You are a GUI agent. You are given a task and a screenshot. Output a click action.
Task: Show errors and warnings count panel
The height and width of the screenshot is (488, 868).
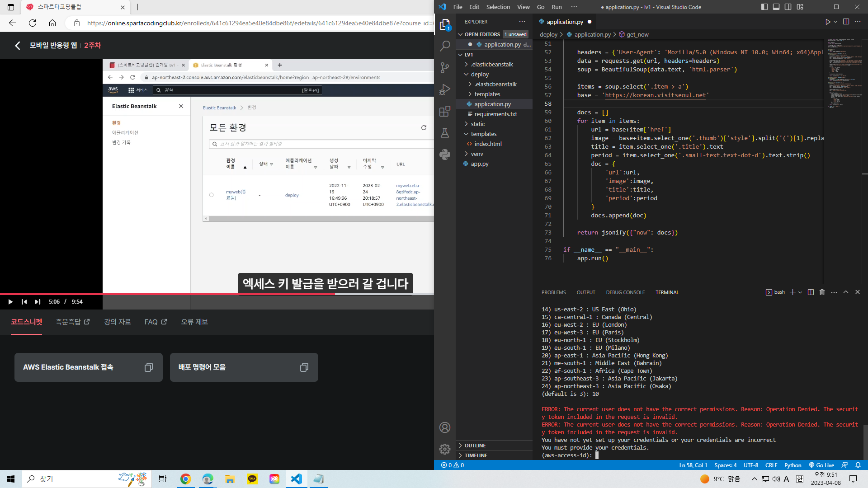tap(453, 465)
